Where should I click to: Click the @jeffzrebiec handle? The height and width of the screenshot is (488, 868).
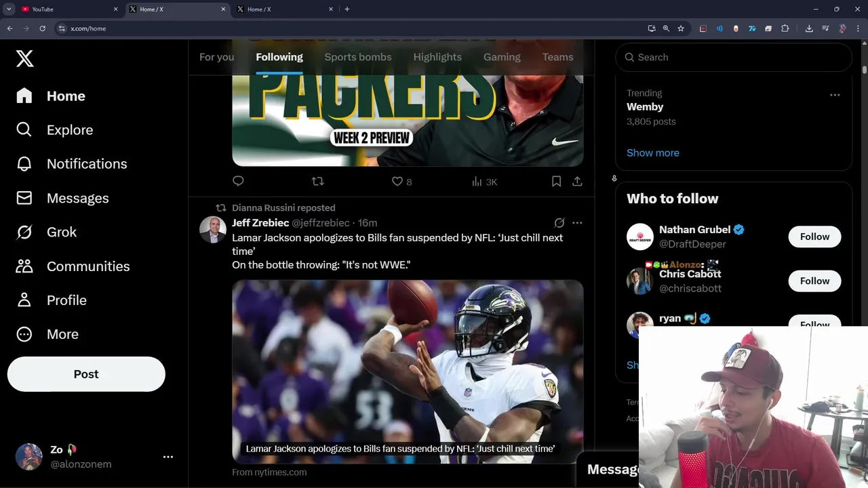click(321, 223)
